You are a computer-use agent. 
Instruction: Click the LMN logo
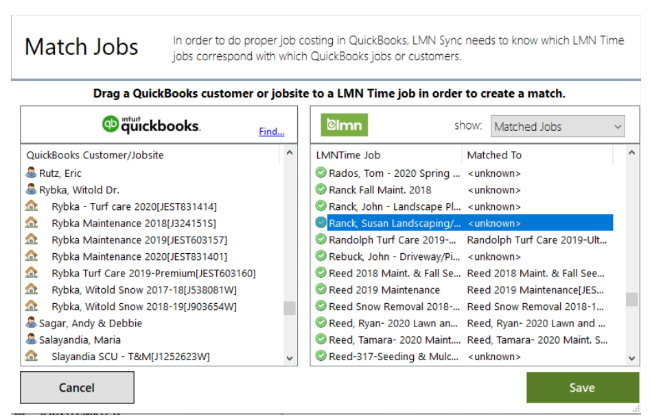344,125
